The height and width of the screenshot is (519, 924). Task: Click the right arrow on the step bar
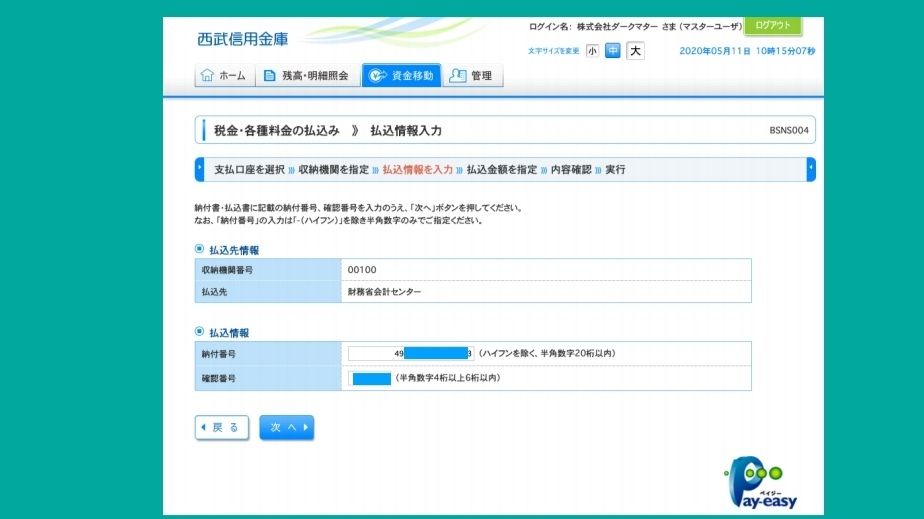coord(811,170)
